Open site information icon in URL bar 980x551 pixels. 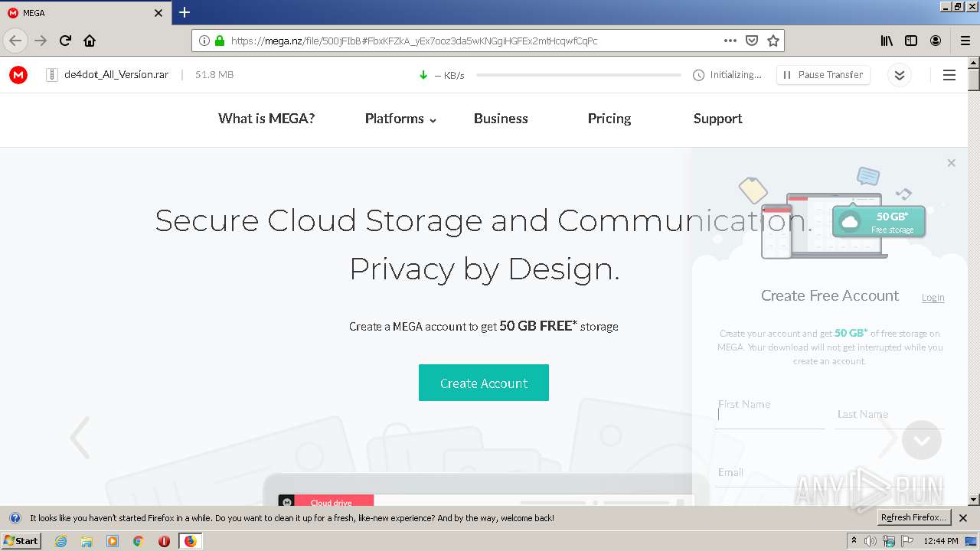tap(204, 41)
